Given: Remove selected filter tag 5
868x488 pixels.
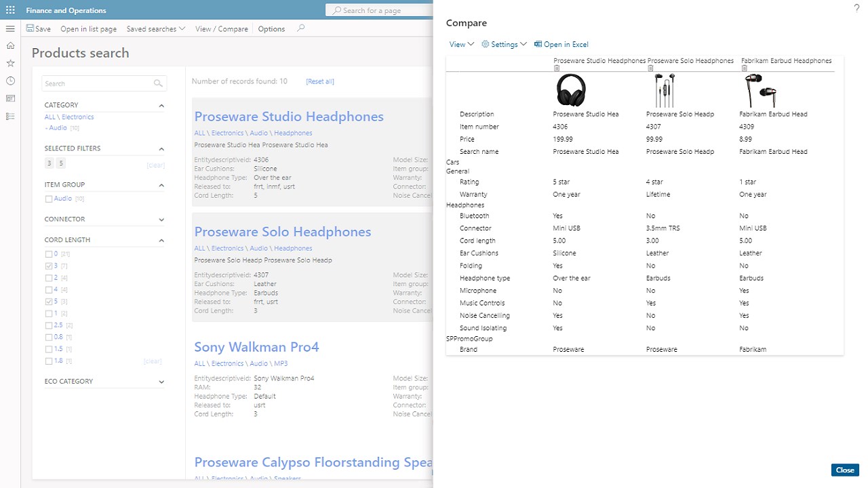Looking at the screenshot, I should [61, 163].
